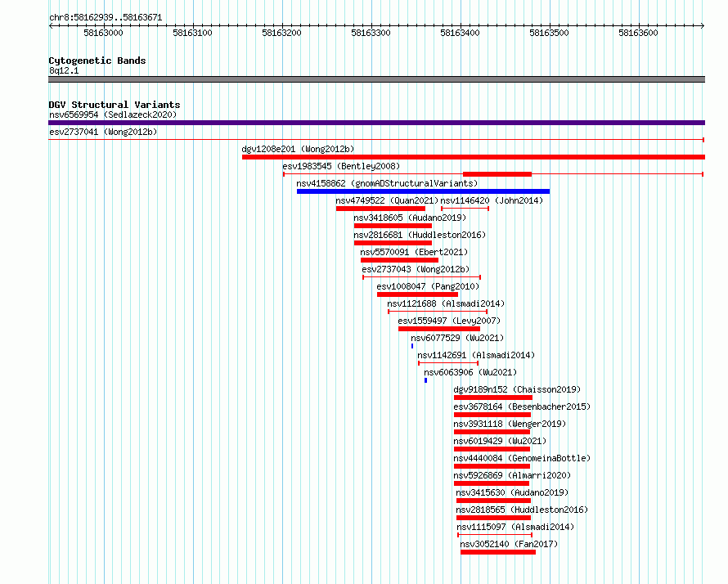The width and height of the screenshot is (728, 584).
Task: Select the red esv1559497 variant bar
Action: coord(438,329)
